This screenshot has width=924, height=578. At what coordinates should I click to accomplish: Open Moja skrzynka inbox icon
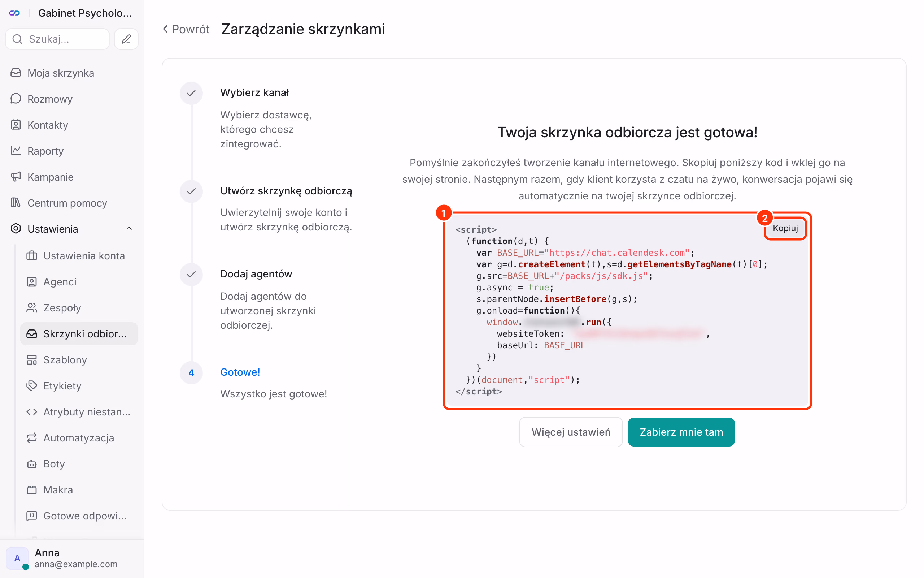click(x=16, y=73)
